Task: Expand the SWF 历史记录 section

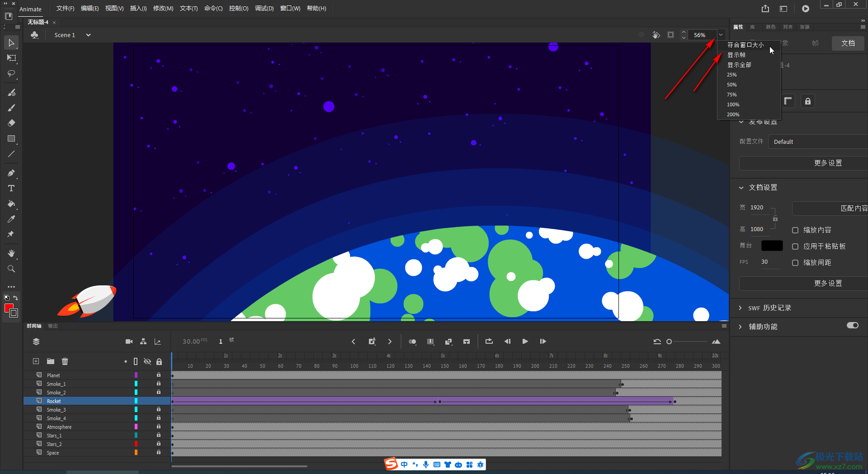Action: point(741,308)
